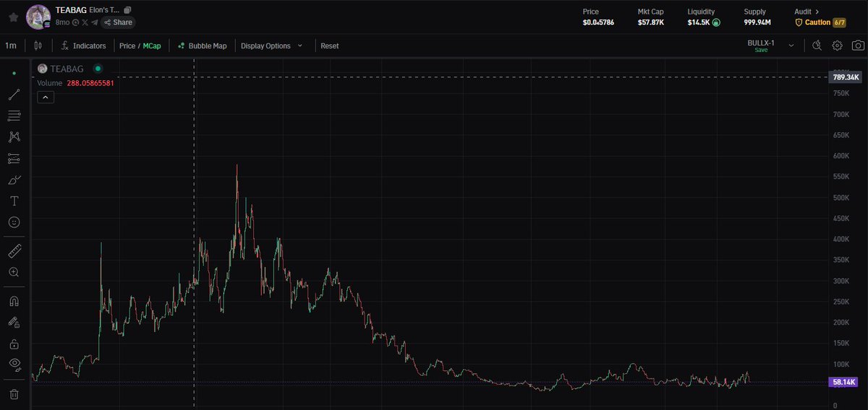
Task: Open chart settings gear
Action: pyautogui.click(x=837, y=46)
